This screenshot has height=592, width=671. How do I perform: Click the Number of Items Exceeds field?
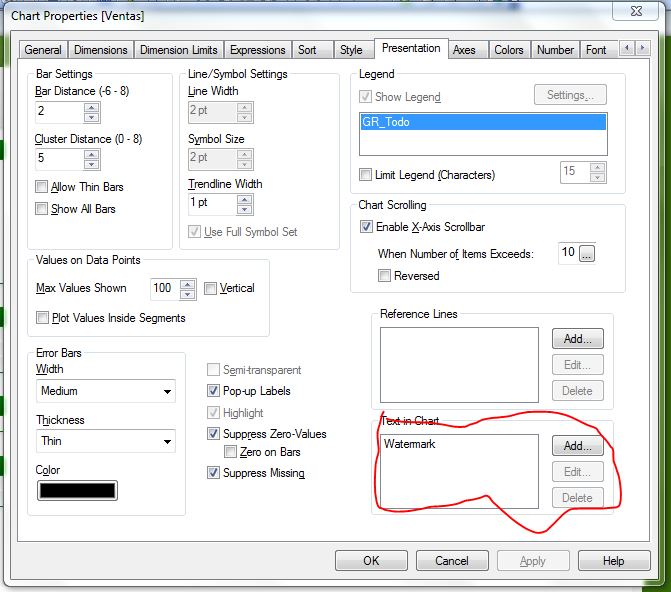568,253
